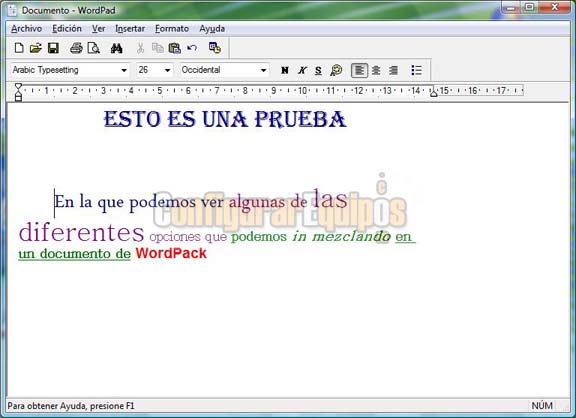Open the Edición menu
The image size is (576, 418).
[67, 29]
